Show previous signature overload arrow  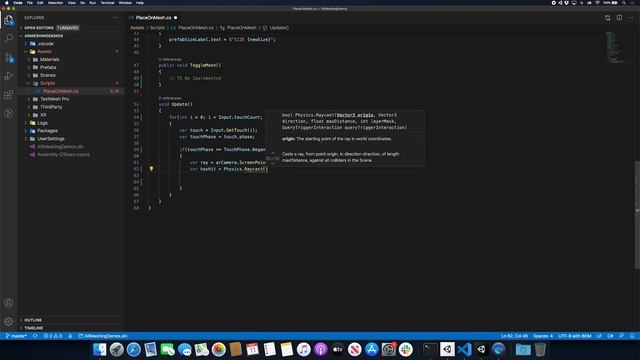click(273, 153)
